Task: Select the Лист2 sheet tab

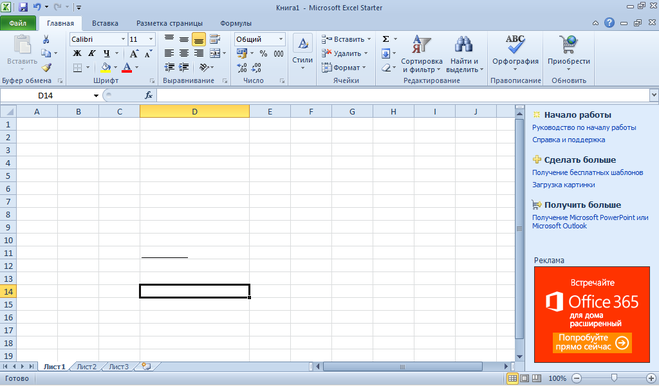Action: pos(87,367)
